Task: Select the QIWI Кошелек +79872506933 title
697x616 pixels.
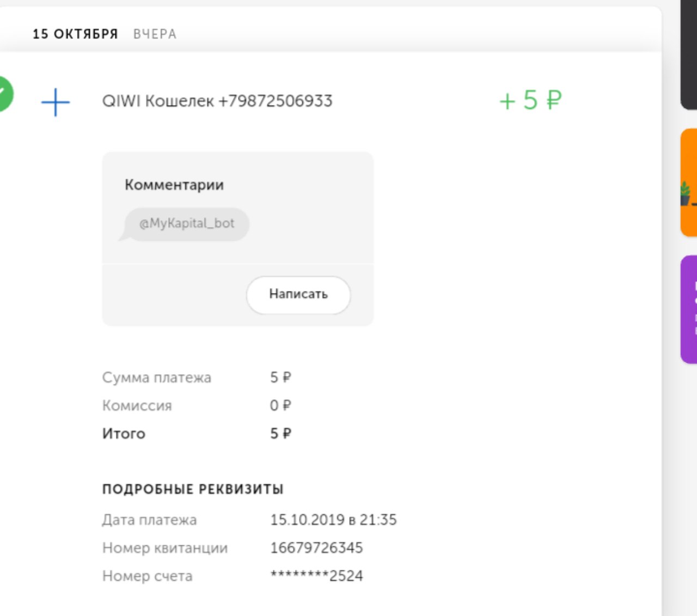Action: 217,101
